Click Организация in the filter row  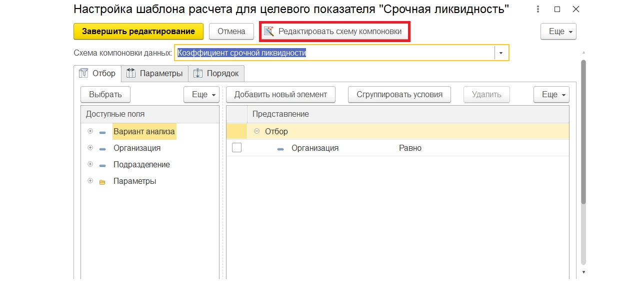point(315,148)
